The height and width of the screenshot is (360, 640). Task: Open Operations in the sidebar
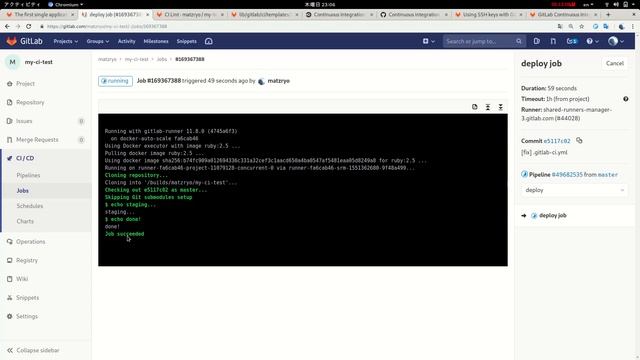click(31, 242)
